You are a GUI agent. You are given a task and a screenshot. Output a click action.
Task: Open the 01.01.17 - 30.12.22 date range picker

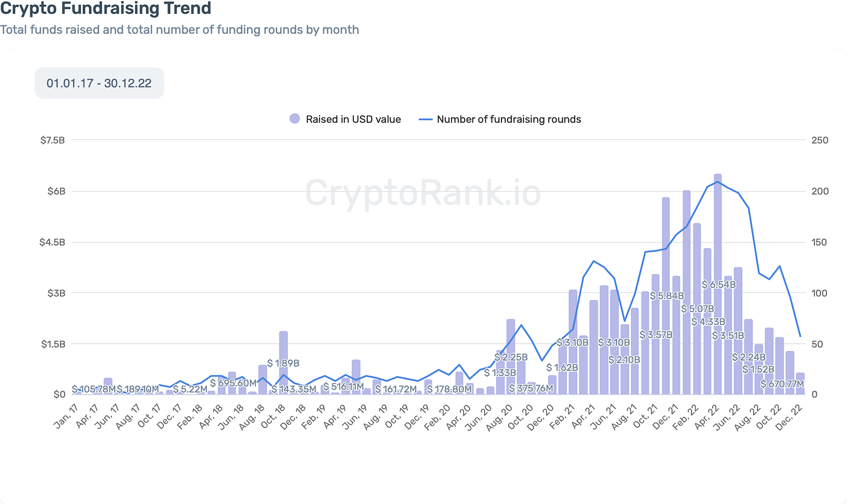coord(99,83)
